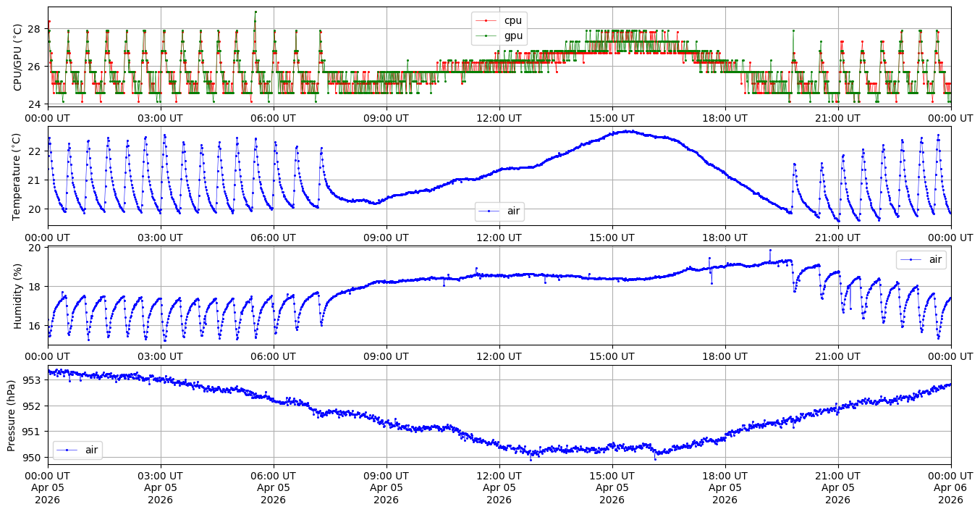Click "12:00 UT" tick below CPU/GPU chart
This screenshot has width=980, height=512.
pos(499,118)
